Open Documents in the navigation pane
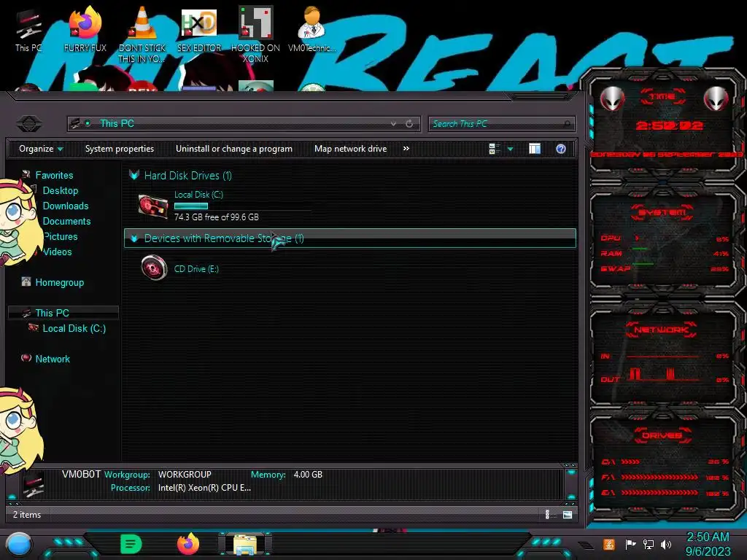Image resolution: width=747 pixels, height=560 pixels. (66, 221)
